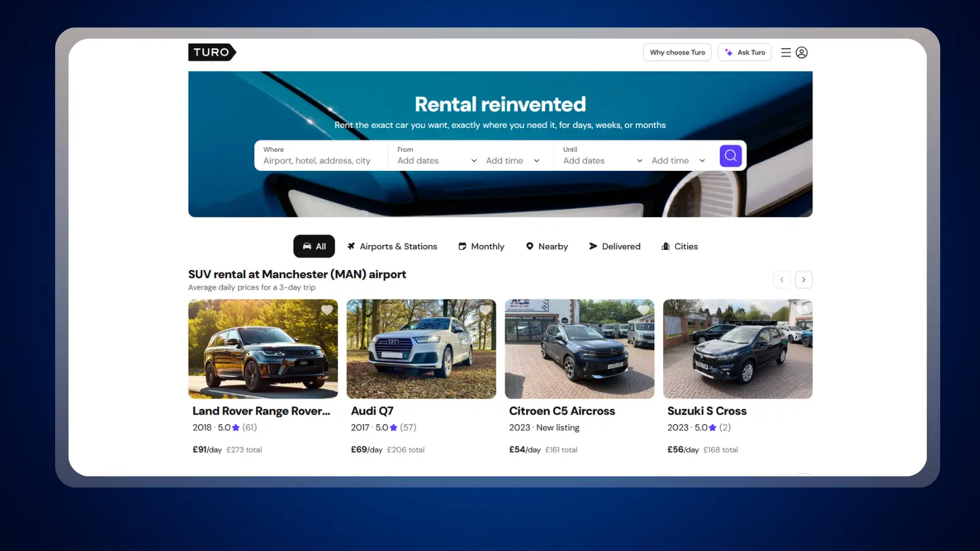Viewport: 980px width, 551px height.
Task: Switch to the Delivered tab
Action: pos(614,246)
